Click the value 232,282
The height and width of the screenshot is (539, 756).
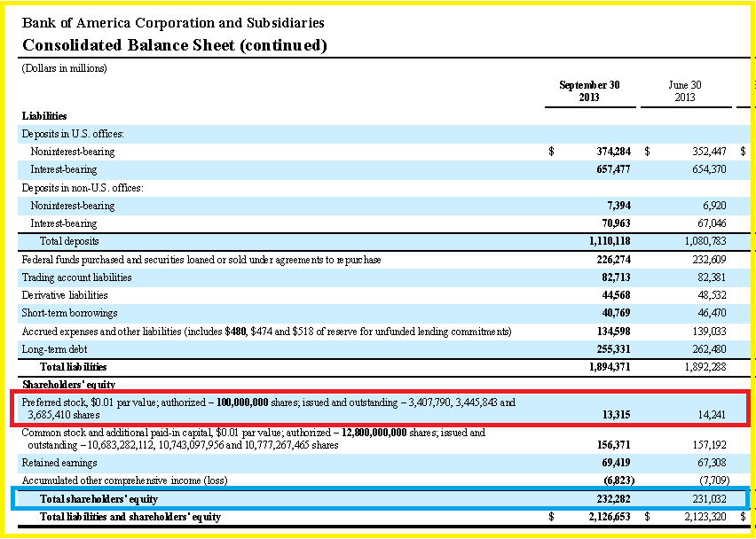613,499
